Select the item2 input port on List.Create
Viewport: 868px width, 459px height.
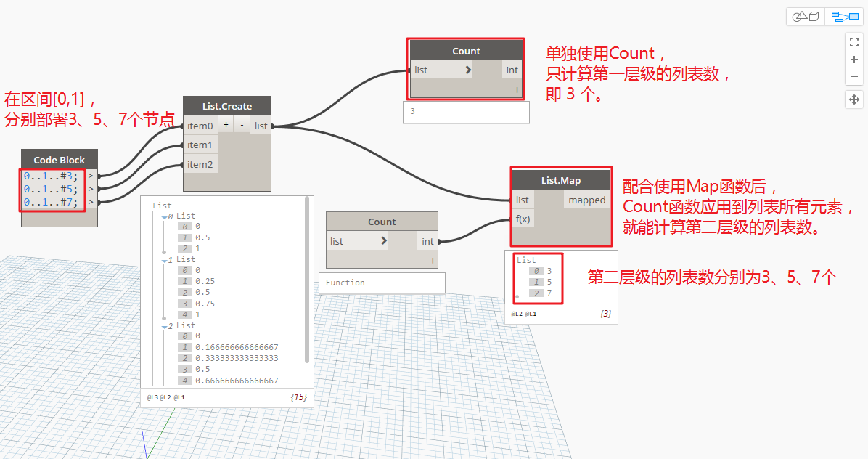tap(200, 164)
